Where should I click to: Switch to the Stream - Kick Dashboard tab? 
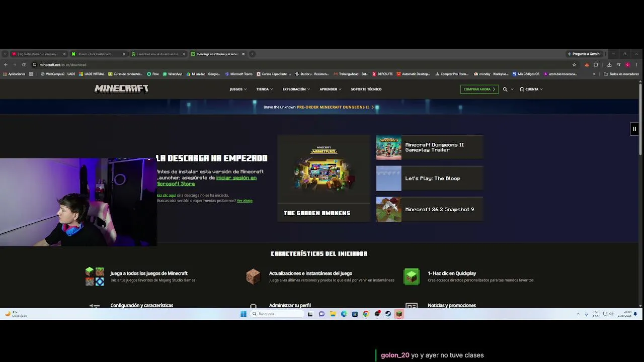point(98,54)
